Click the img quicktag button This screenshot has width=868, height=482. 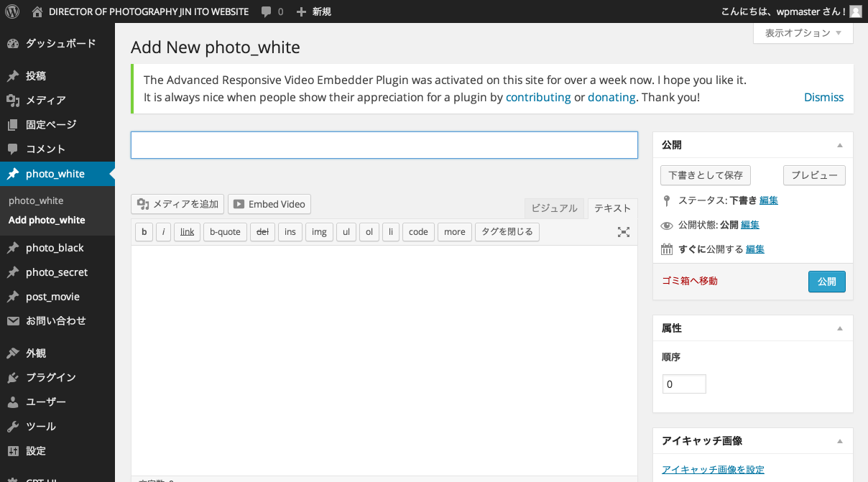click(319, 232)
